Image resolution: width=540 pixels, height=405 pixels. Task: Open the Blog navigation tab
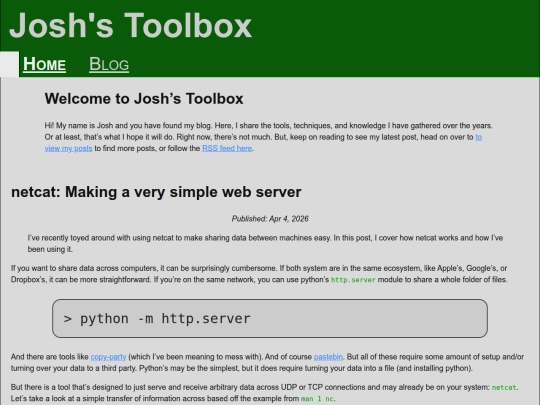109,64
